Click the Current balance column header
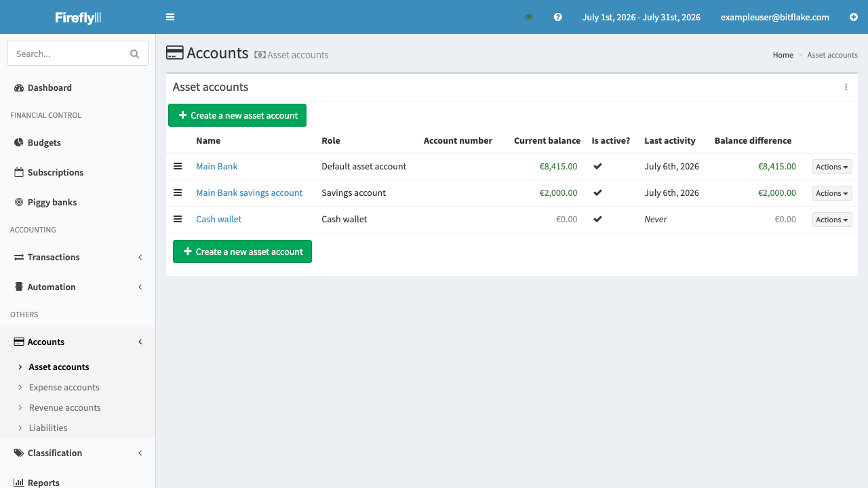This screenshot has height=488, width=868. tap(547, 140)
